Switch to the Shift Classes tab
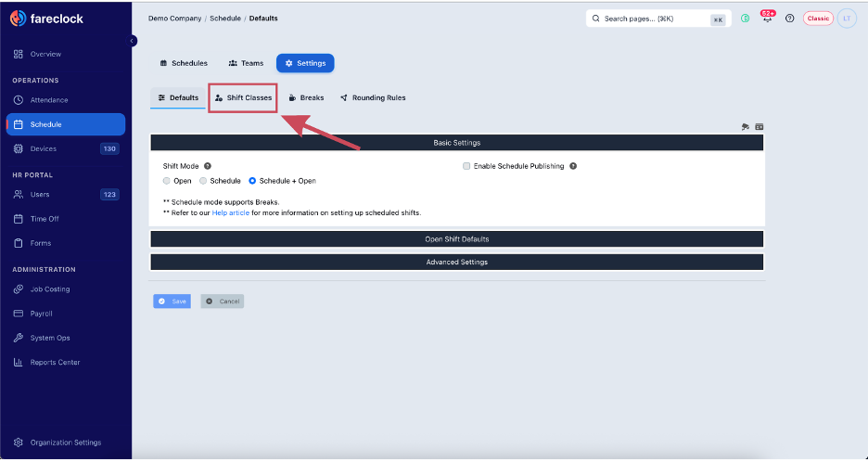 [x=243, y=98]
